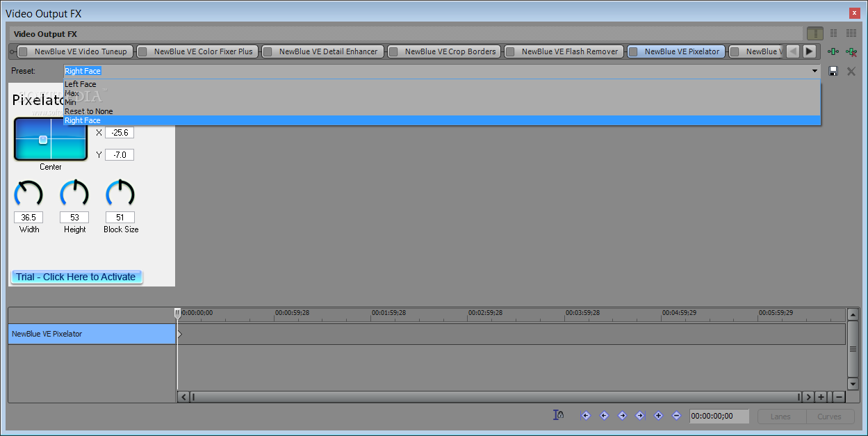Click the Height knob
This screenshot has width=868, height=436.
74,193
